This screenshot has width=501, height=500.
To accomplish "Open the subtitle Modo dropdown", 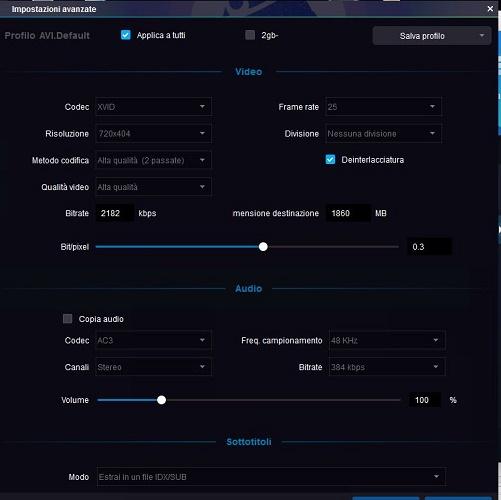I will coord(271,477).
